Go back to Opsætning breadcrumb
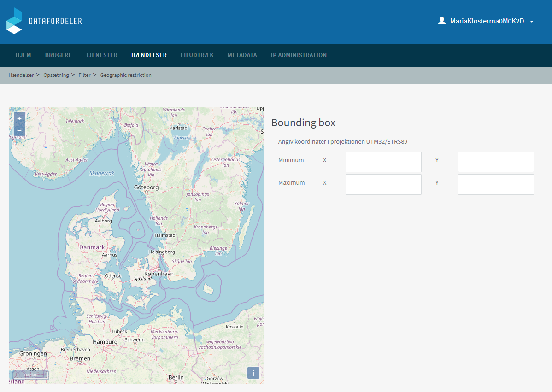This screenshot has height=392, width=552. tap(56, 75)
